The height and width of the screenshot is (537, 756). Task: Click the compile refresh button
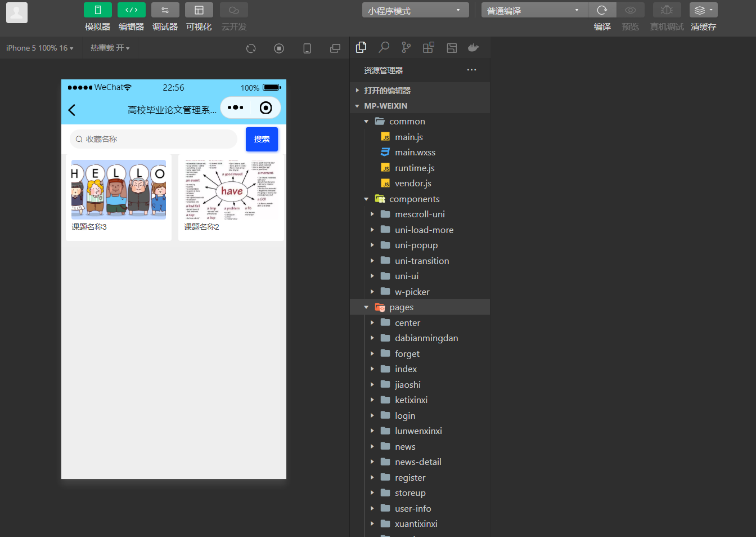pyautogui.click(x=602, y=10)
